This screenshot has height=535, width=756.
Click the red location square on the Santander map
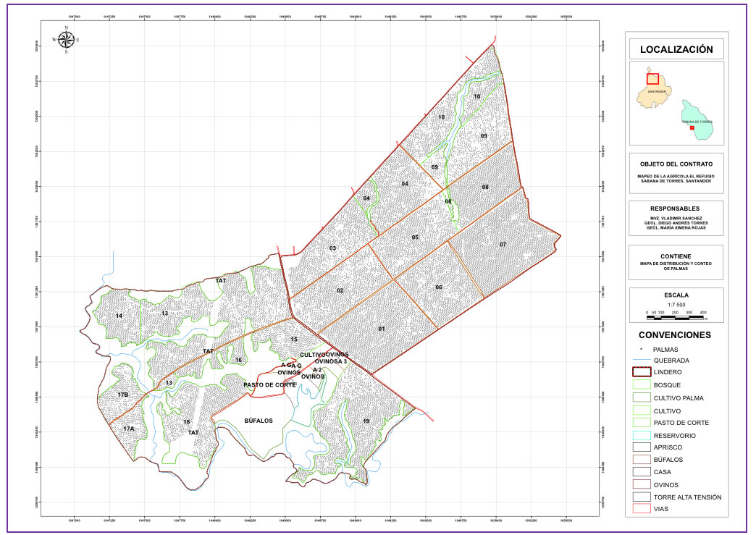pos(653,79)
